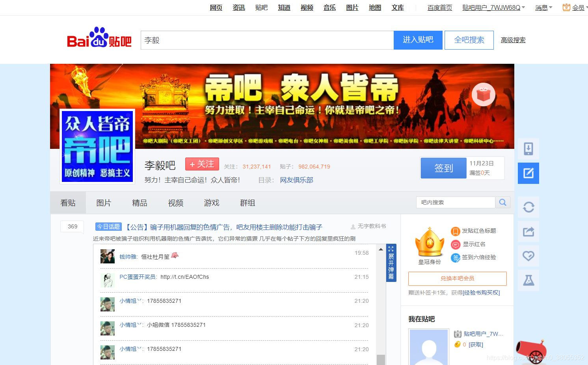Click the blue 签到 sign-in button
This screenshot has width=588, height=365.
coord(444,168)
